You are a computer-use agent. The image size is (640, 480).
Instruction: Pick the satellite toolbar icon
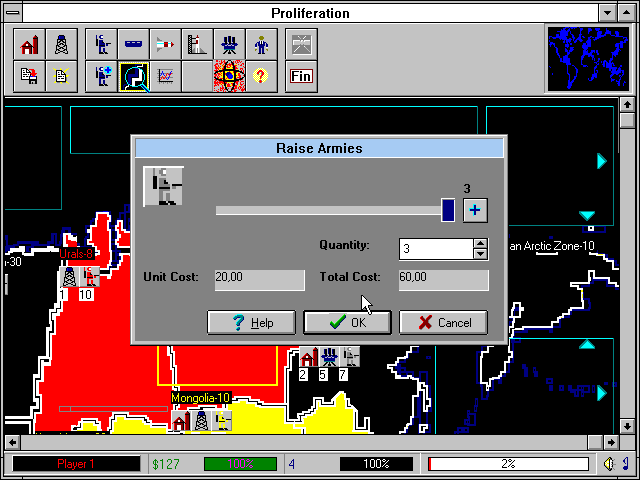[x=229, y=44]
